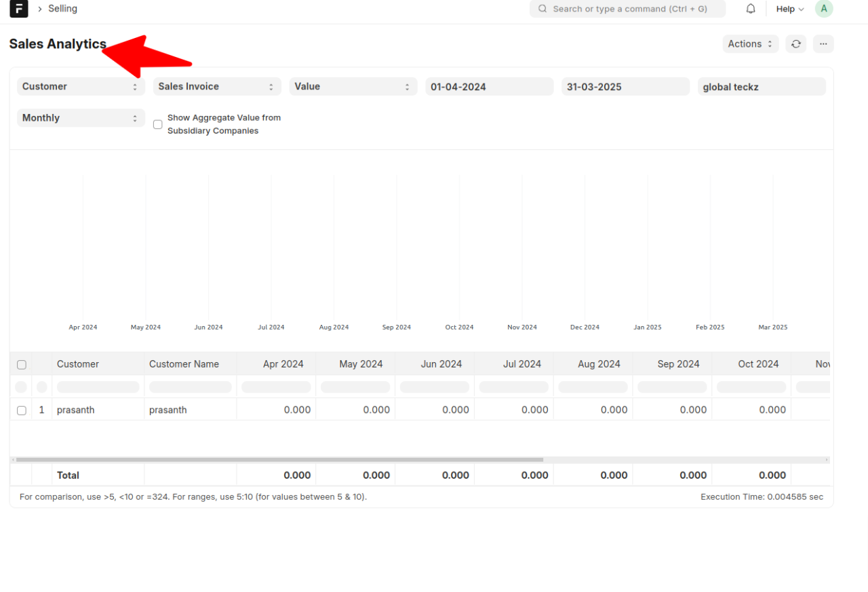Image resolution: width=868 pixels, height=592 pixels.
Task: Open the three-dots more options menu
Action: point(823,44)
